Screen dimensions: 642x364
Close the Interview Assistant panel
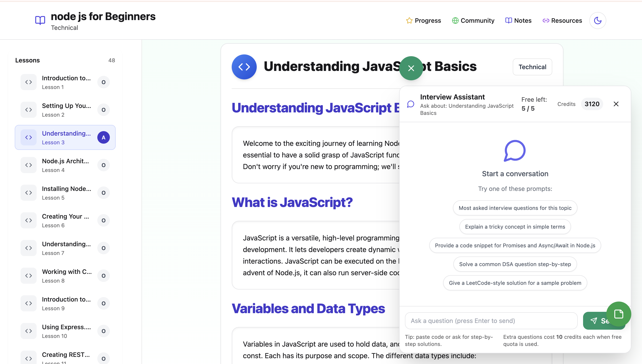coord(616,104)
